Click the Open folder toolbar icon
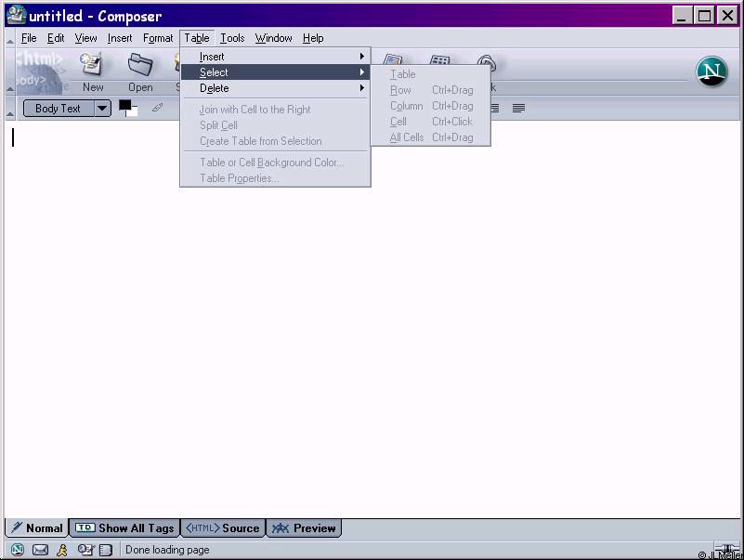The height and width of the screenshot is (560, 744). (140, 64)
